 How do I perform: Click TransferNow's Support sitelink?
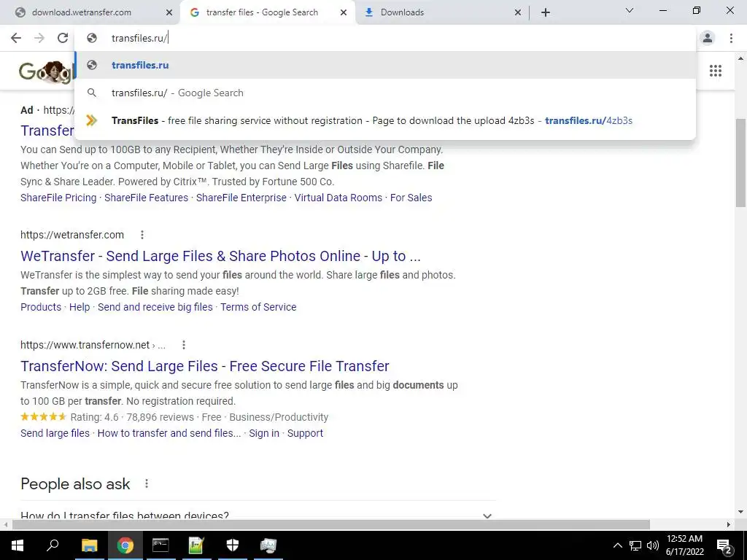[x=305, y=433]
